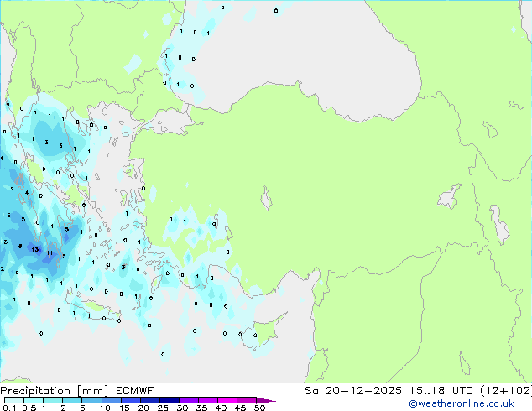Select the 0.1 mm lightest legend swatch
Image resolution: width=532 pixels, height=411 pixels.
click(8, 400)
